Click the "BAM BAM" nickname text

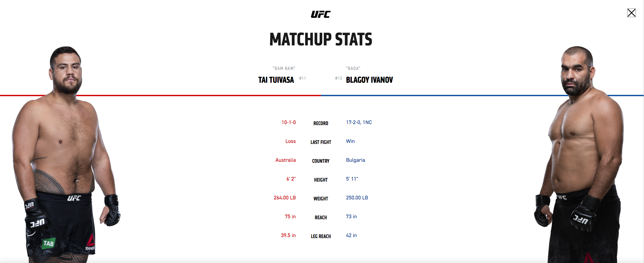click(x=284, y=69)
